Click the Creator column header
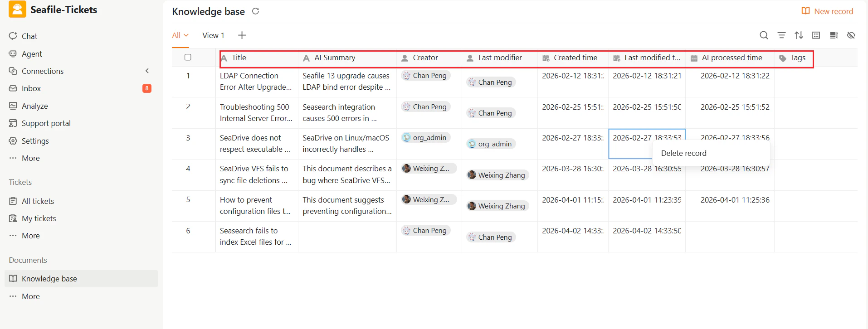The height and width of the screenshot is (329, 868). tap(429, 58)
